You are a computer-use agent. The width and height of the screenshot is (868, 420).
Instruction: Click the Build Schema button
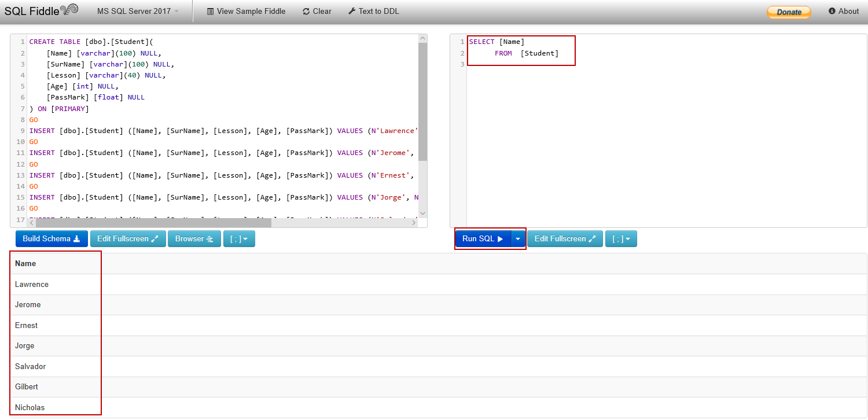(x=52, y=238)
